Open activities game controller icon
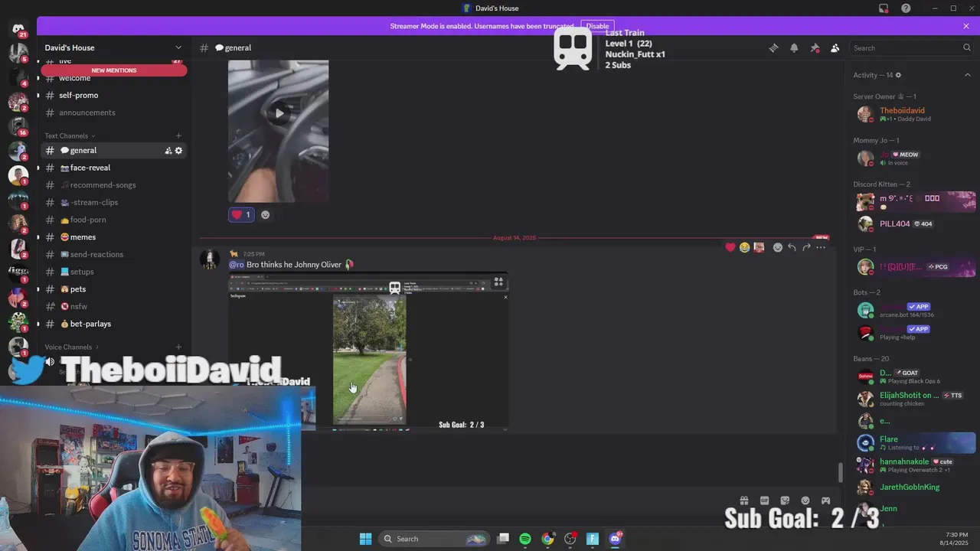Viewport: 980px width, 551px height. click(826, 500)
